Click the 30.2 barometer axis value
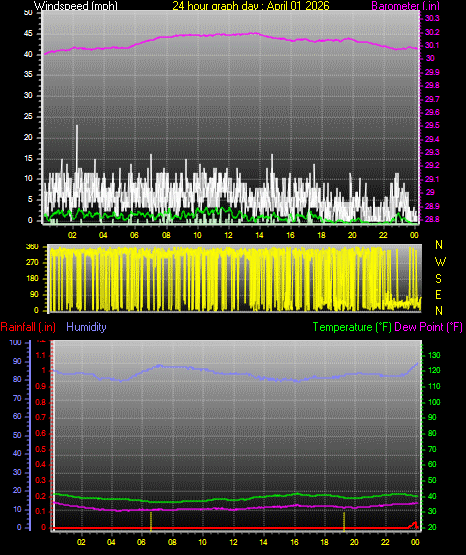Viewport: 466px width, 555px height. click(x=432, y=32)
